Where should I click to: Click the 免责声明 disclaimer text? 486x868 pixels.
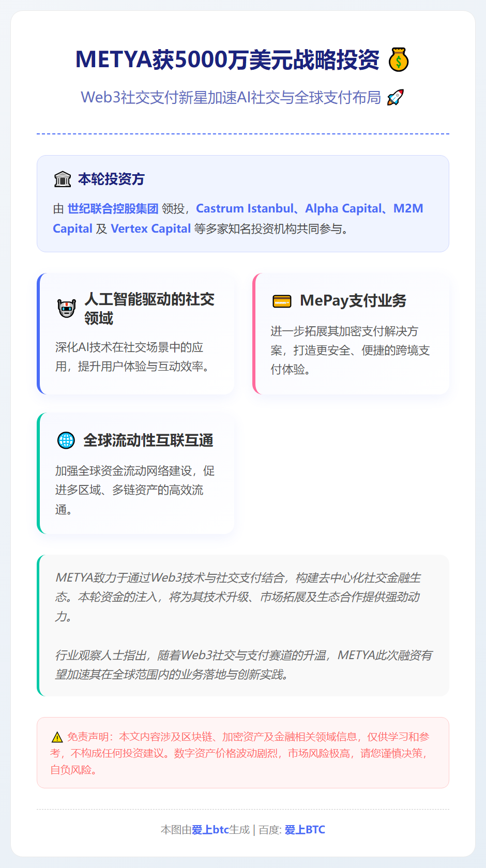coord(240,753)
